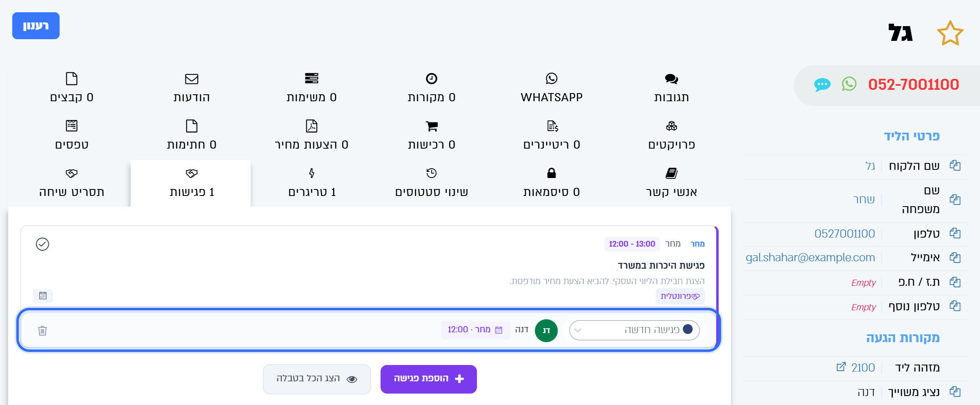Image resolution: width=980 pixels, height=405 pixels.
Task: Click the blue SMS chat bubble icon
Action: [822, 85]
